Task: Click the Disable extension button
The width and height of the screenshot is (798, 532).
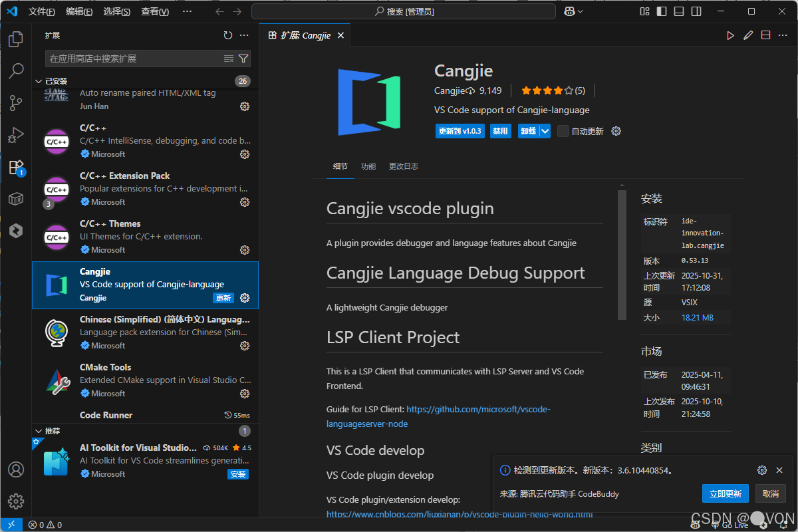Action: pos(500,131)
